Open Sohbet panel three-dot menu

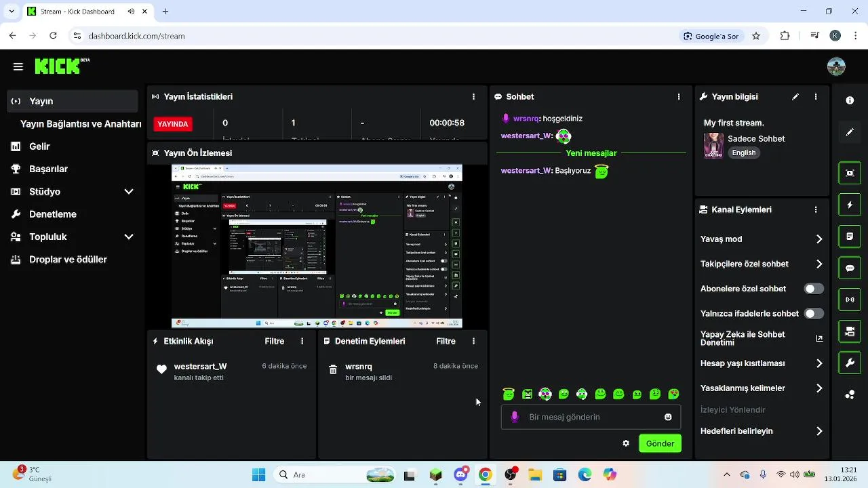tap(679, 97)
